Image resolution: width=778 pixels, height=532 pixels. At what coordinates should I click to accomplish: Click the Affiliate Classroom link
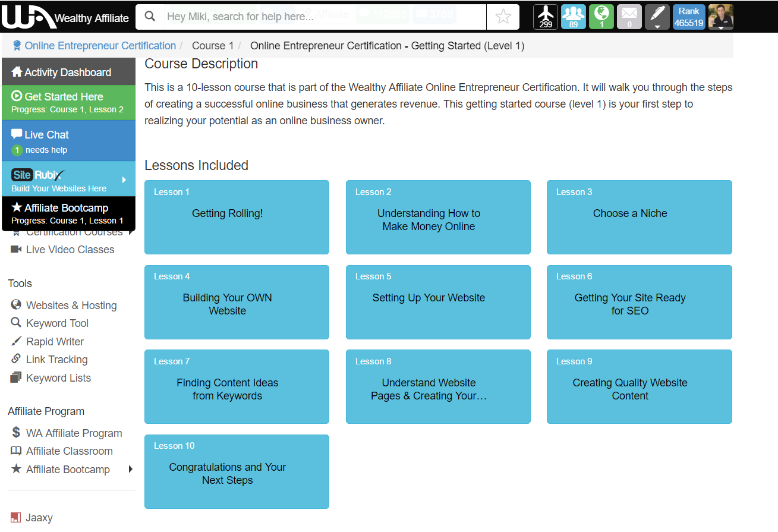pyautogui.click(x=69, y=451)
